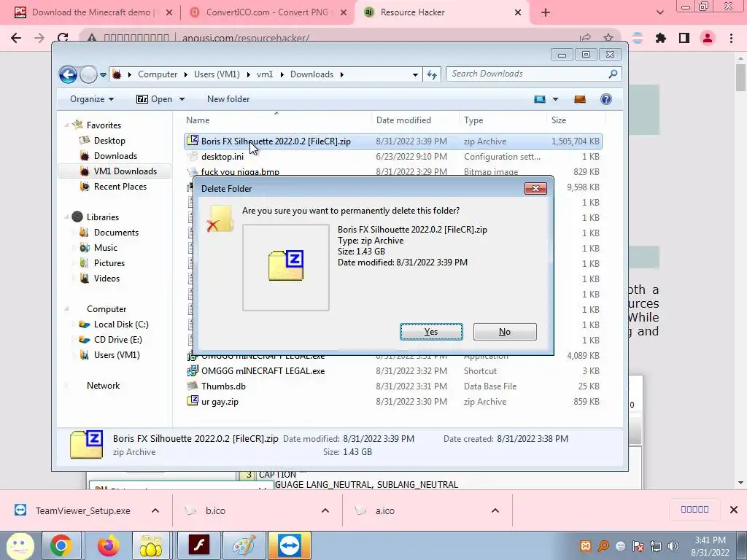This screenshot has width=747, height=560.
Task: Collapse the Libraries group
Action: pos(66,217)
